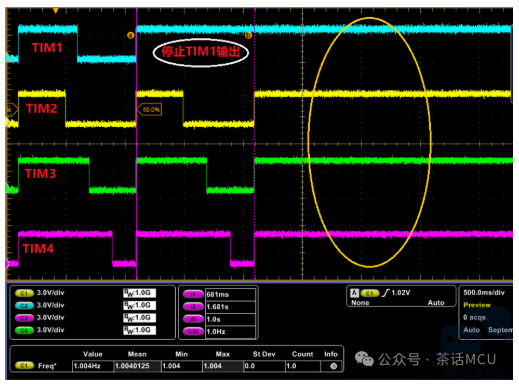Click trigger mode Auto label
The width and height of the screenshot is (519, 389).
pyautogui.click(x=436, y=303)
